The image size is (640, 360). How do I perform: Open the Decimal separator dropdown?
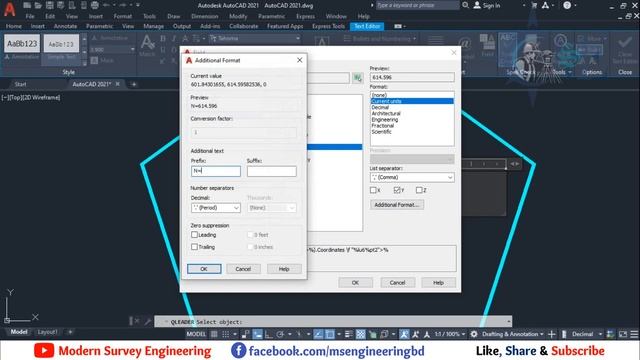216,208
